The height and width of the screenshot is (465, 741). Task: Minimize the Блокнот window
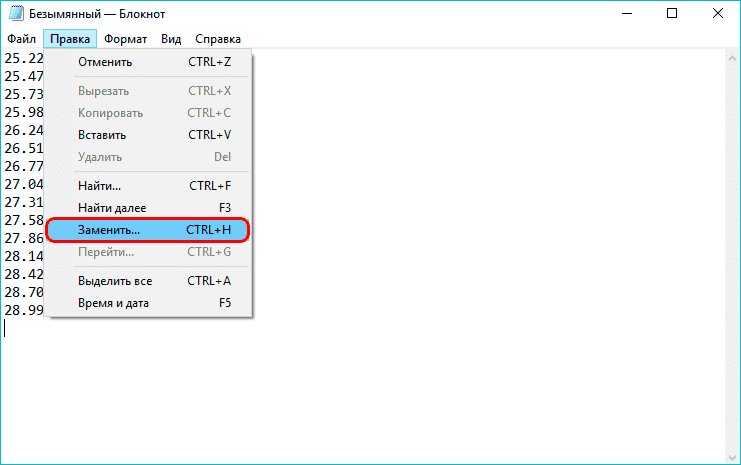625,15
